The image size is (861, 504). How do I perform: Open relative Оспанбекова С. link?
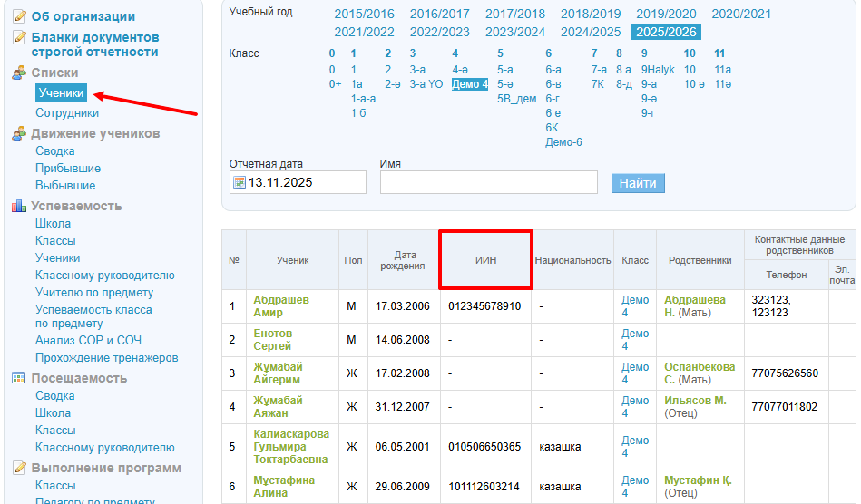coord(699,373)
